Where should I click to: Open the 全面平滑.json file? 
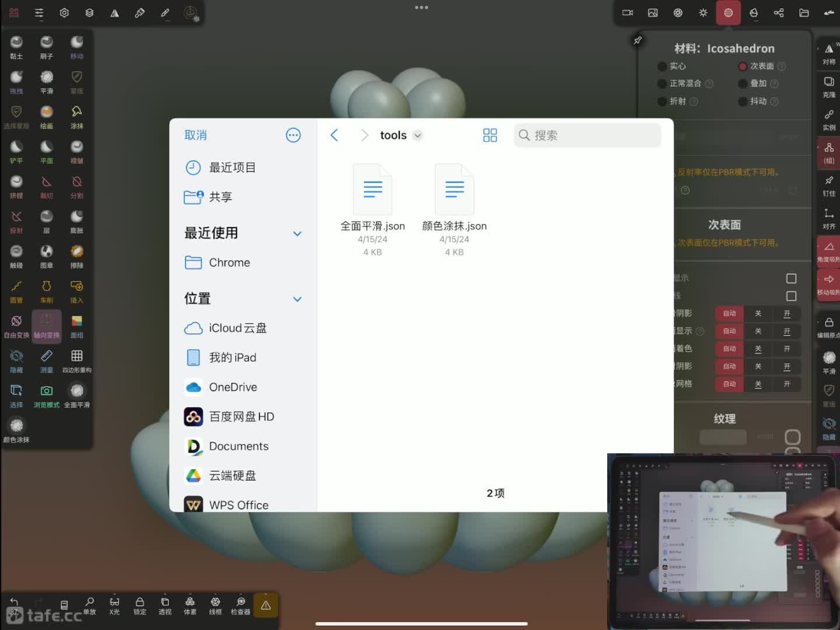pyautogui.click(x=373, y=210)
